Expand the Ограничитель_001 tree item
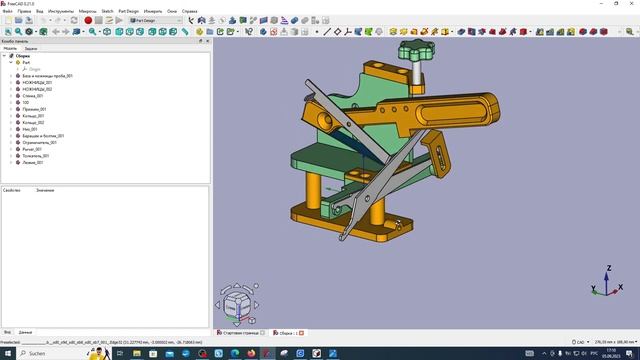Screen dimensions: 640x360 [11, 142]
